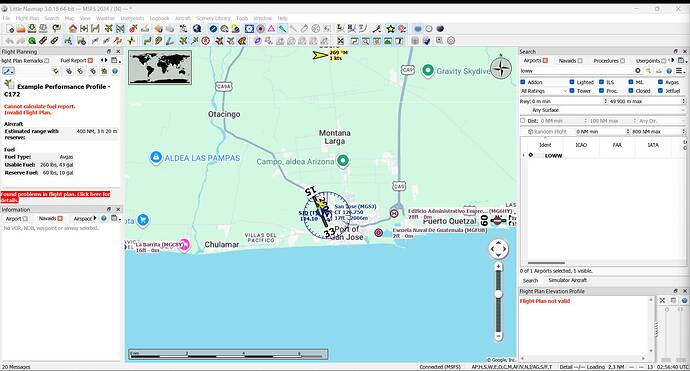This screenshot has width=690, height=371.
Task: Click the gear icon at toolbar end
Action: [x=451, y=40]
